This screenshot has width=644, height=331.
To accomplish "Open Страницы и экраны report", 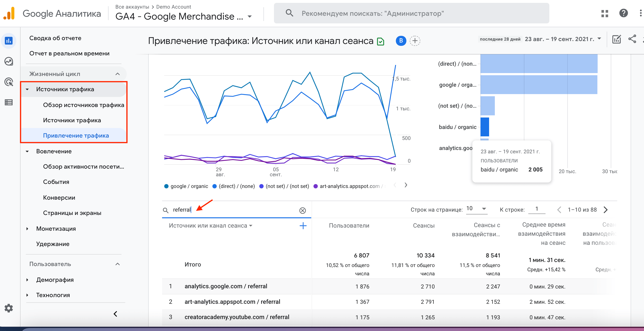I will (72, 213).
